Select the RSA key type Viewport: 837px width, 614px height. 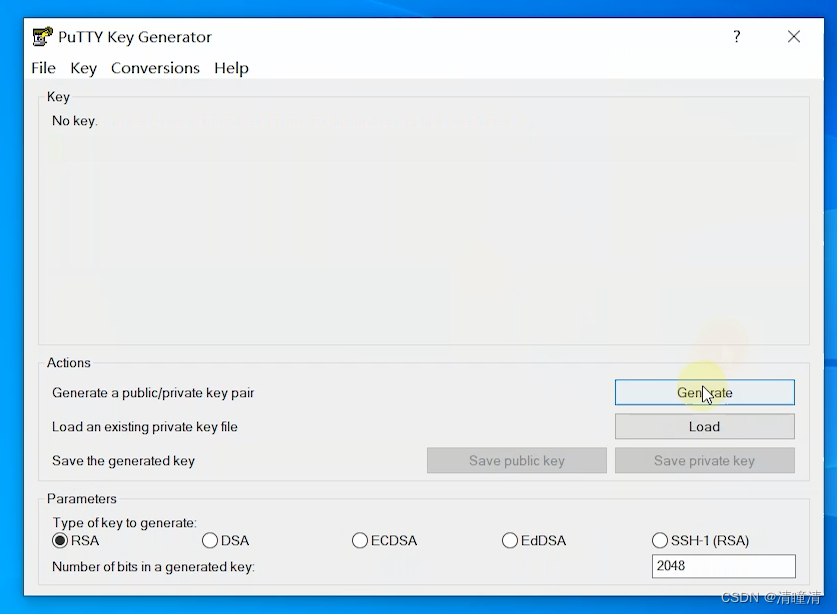(76, 540)
